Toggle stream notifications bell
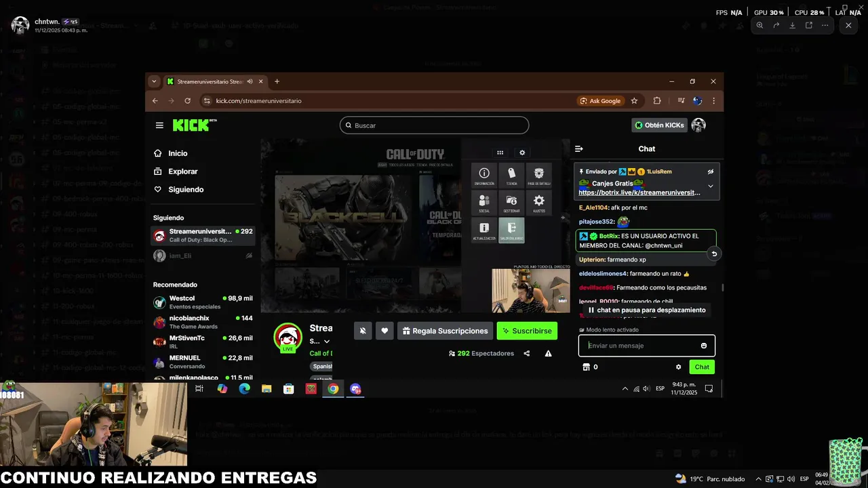The height and width of the screenshot is (488, 868). (x=363, y=331)
